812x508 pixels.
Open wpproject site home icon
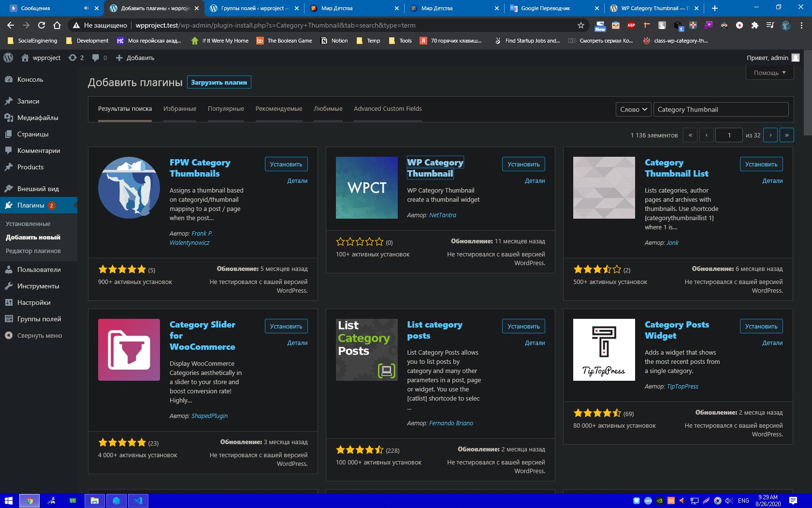click(25, 58)
